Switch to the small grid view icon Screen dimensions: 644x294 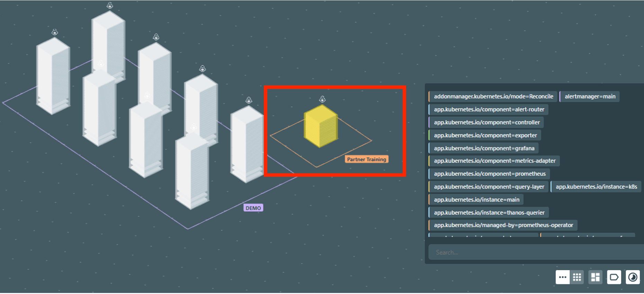coord(577,277)
